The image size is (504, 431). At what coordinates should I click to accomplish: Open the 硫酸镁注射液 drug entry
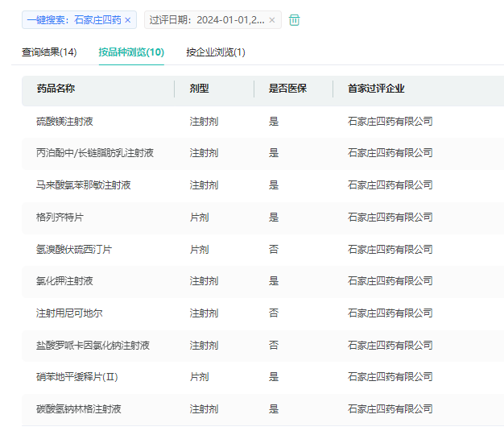coord(64,121)
